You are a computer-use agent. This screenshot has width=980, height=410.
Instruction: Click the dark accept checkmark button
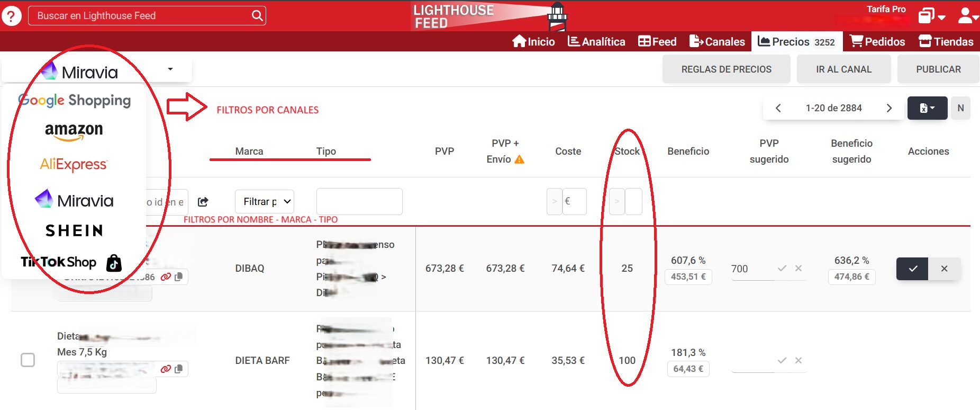912,269
